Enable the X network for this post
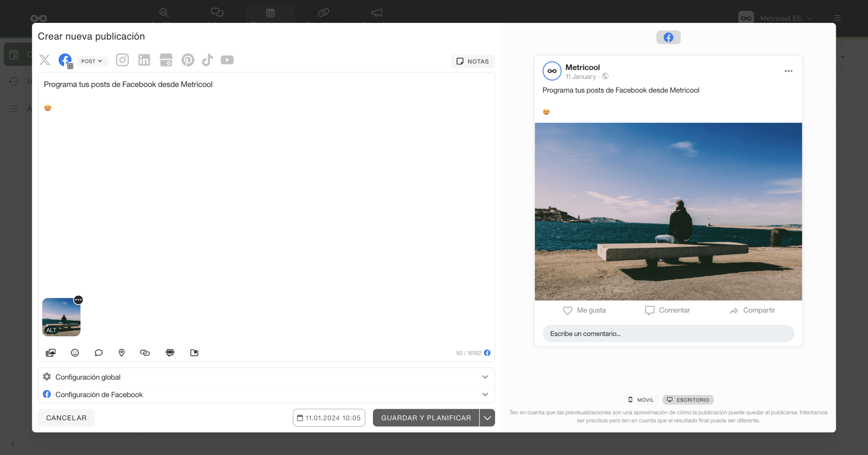 (x=45, y=60)
